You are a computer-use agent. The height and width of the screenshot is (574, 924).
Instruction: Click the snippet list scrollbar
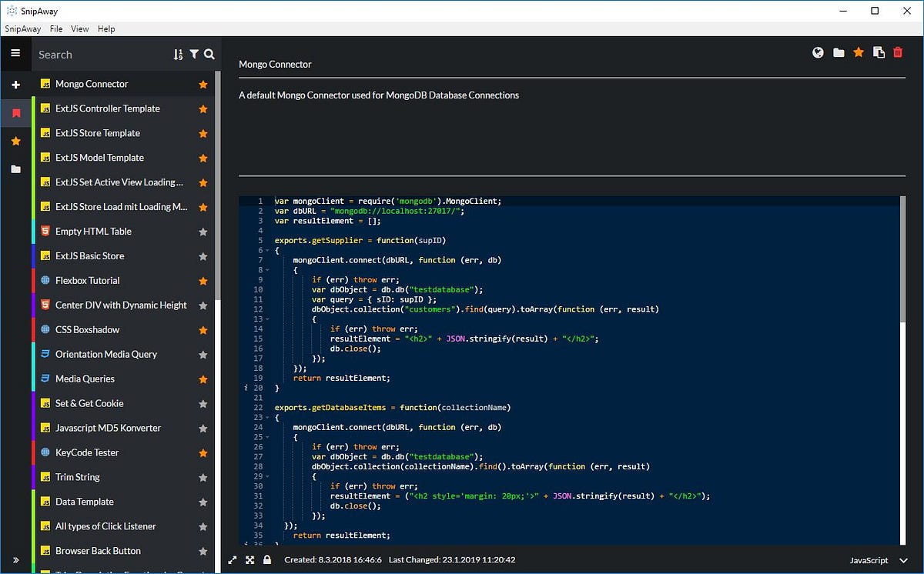pyautogui.click(x=218, y=185)
